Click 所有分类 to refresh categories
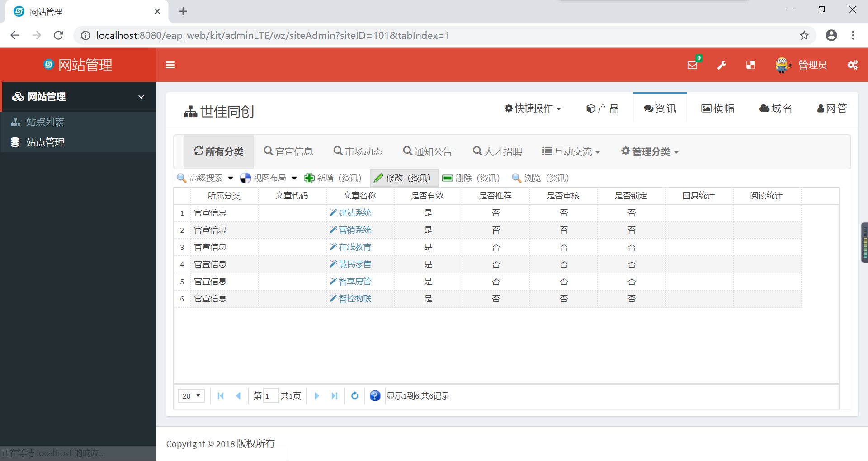The height and width of the screenshot is (461, 868). [219, 151]
